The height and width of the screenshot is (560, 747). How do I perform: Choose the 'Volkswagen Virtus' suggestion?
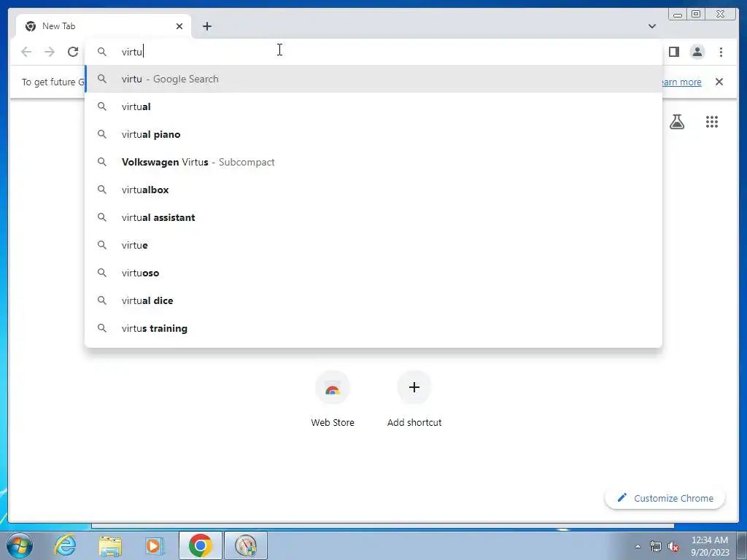click(x=373, y=162)
